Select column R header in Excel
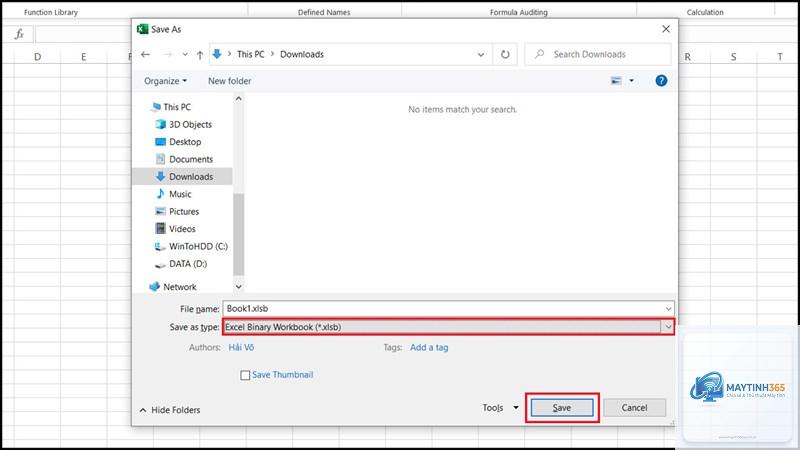Image resolution: width=800 pixels, height=450 pixels. [689, 57]
